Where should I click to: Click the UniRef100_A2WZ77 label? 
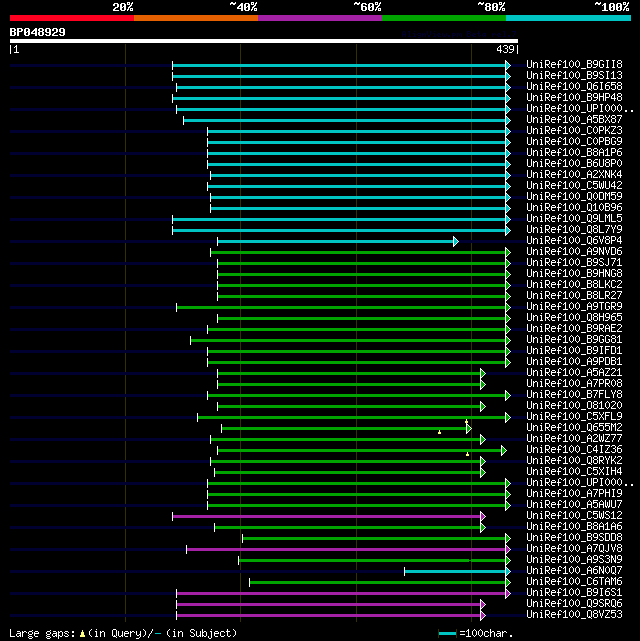click(x=574, y=439)
